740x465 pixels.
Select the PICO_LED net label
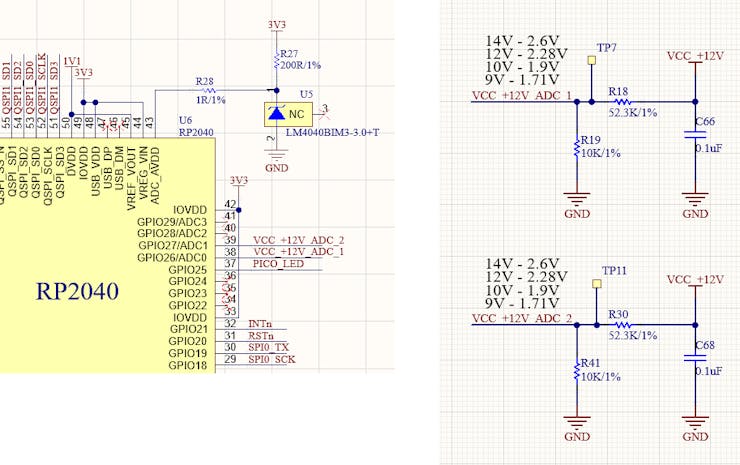click(x=279, y=263)
